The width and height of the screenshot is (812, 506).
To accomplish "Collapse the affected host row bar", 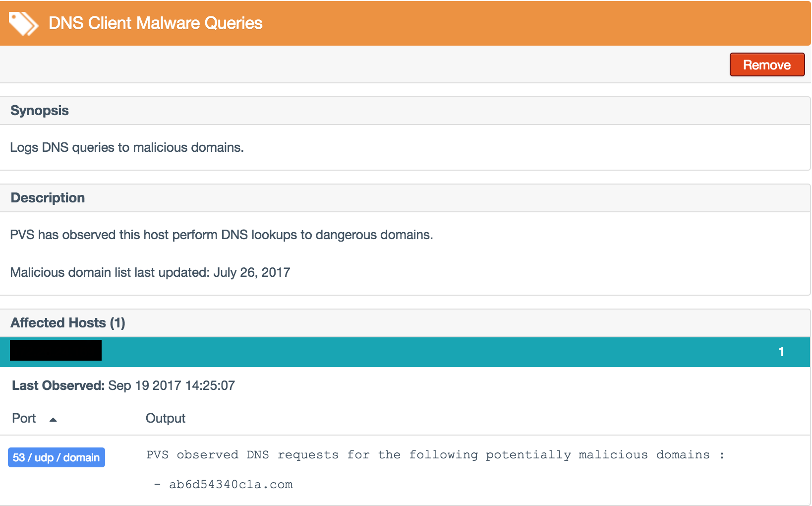I will pyautogui.click(x=405, y=352).
